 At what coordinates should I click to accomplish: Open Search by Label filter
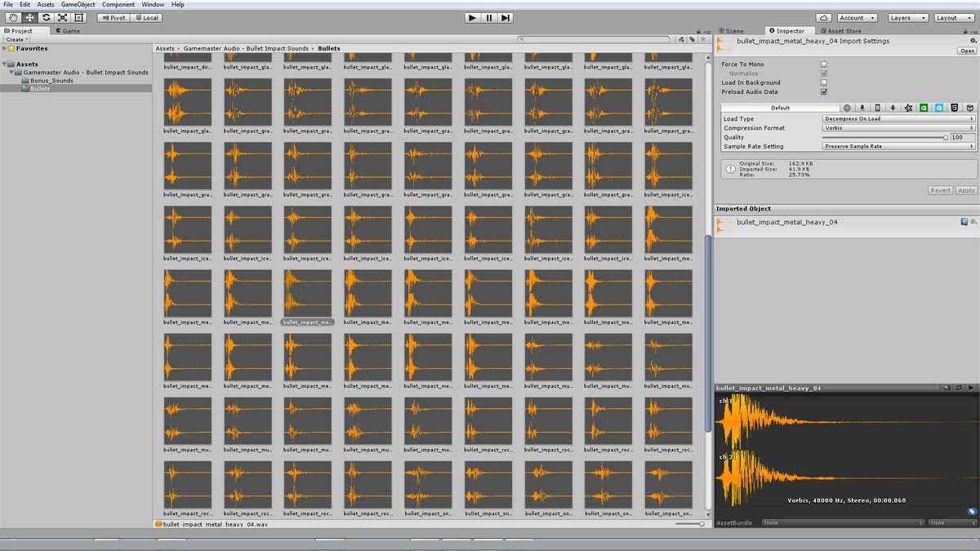tap(693, 38)
